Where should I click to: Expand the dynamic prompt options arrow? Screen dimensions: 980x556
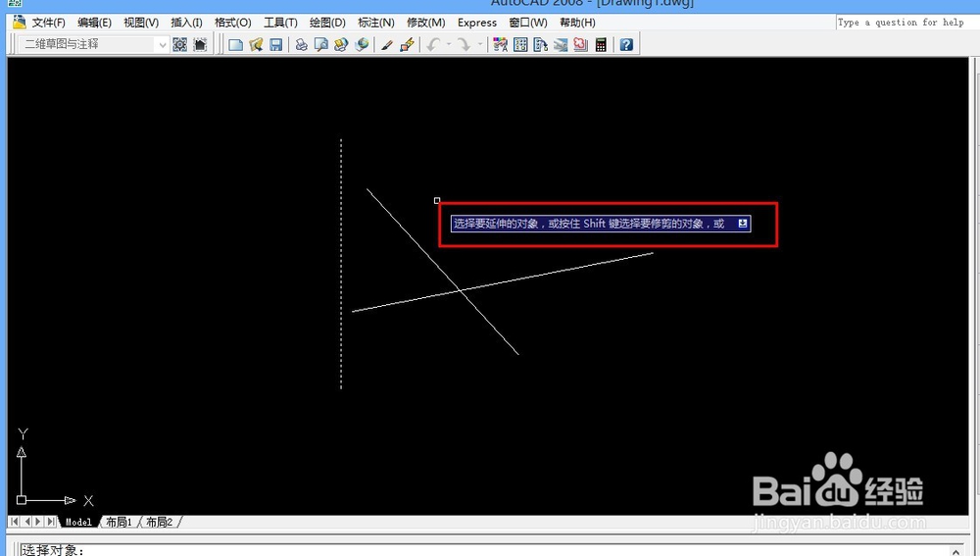coord(743,224)
